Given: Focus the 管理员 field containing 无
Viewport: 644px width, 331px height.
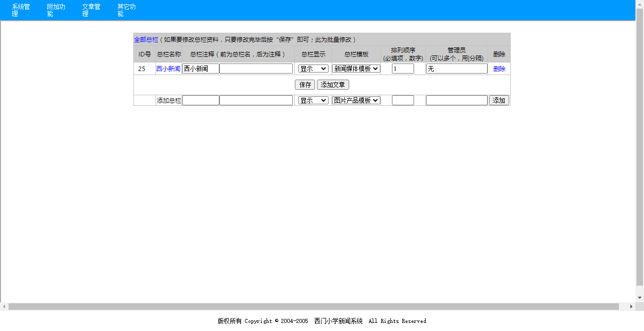Looking at the screenshot, I should coord(457,69).
